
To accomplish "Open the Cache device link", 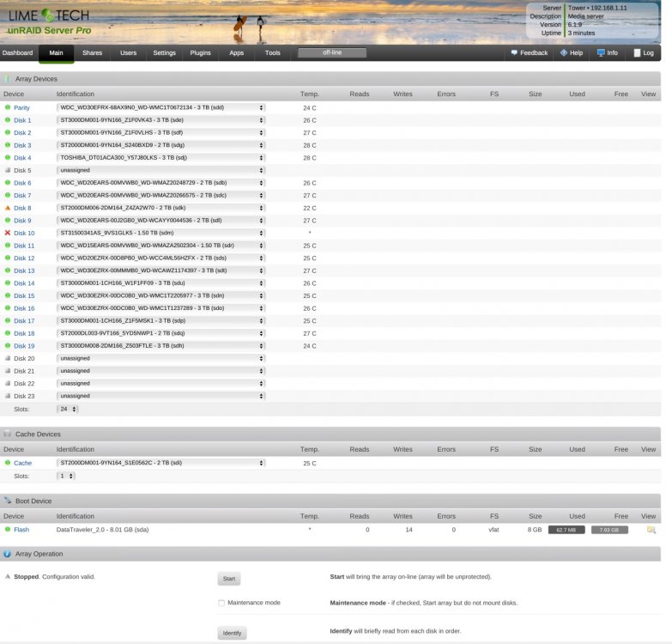I will pyautogui.click(x=22, y=463).
